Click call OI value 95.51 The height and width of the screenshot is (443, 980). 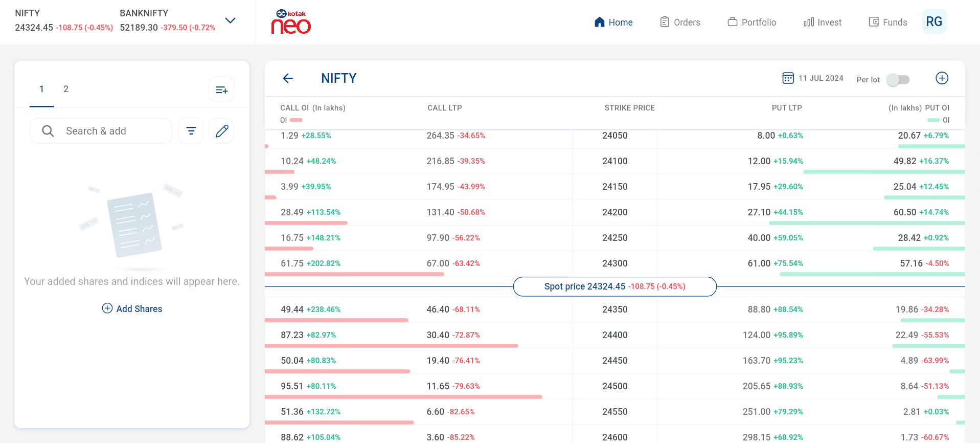click(x=292, y=386)
